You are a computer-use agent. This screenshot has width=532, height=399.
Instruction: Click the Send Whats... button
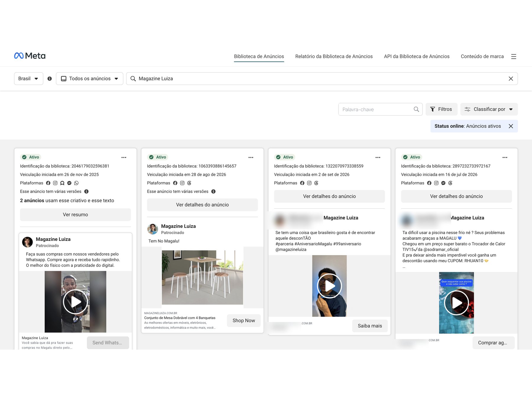point(108,343)
